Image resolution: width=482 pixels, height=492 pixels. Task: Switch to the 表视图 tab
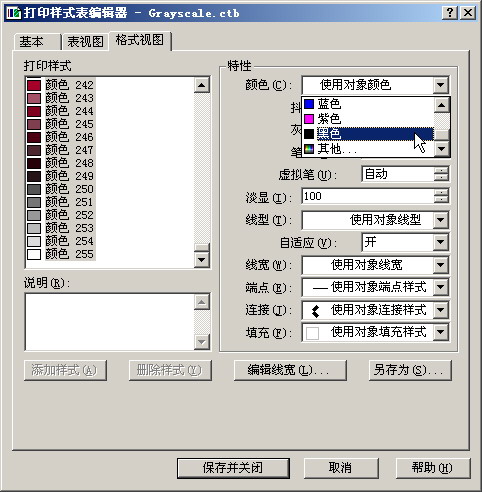[85, 42]
